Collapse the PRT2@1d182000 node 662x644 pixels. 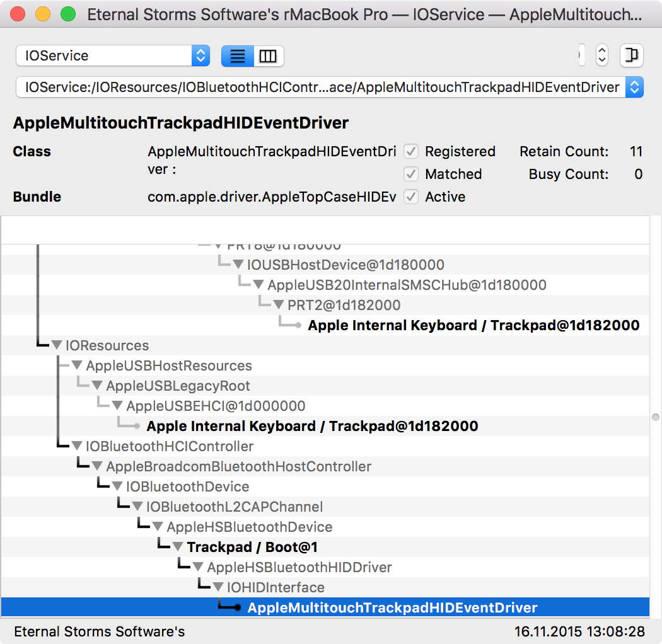[x=279, y=305]
